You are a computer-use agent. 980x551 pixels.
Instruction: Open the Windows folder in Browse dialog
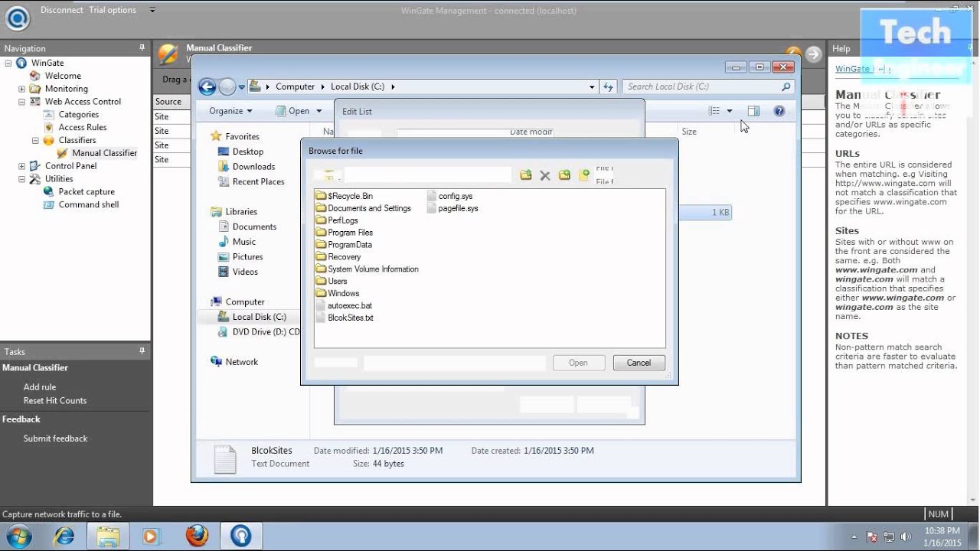[338, 293]
